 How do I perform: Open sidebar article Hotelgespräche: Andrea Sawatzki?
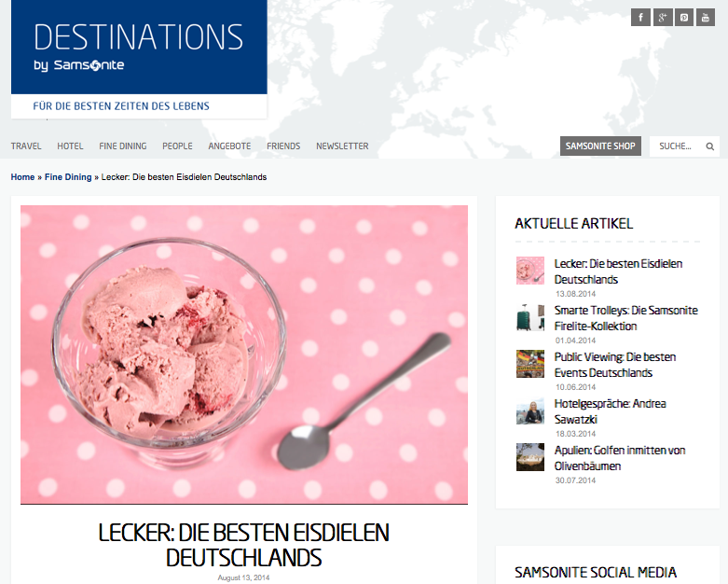(x=610, y=411)
